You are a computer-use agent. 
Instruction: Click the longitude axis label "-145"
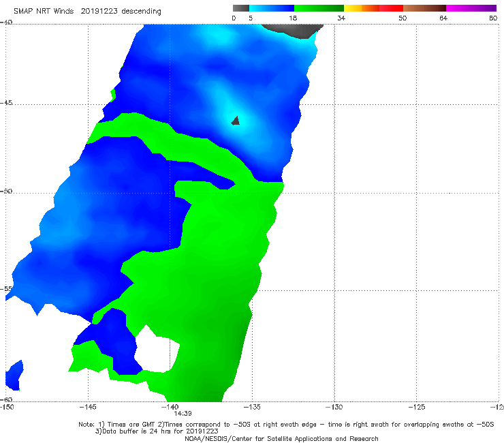coord(88,408)
